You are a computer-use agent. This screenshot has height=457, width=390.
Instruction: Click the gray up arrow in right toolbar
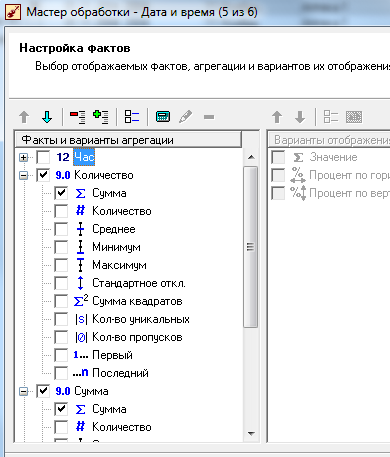pyautogui.click(x=277, y=117)
